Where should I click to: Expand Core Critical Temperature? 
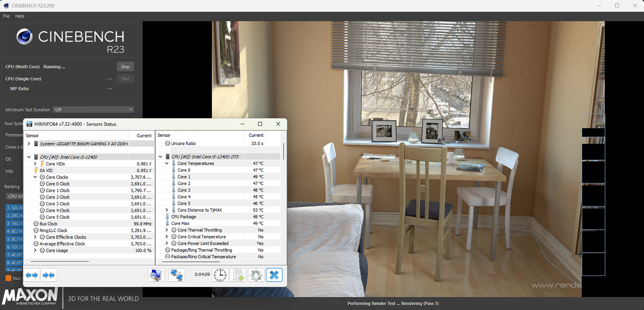pos(166,237)
